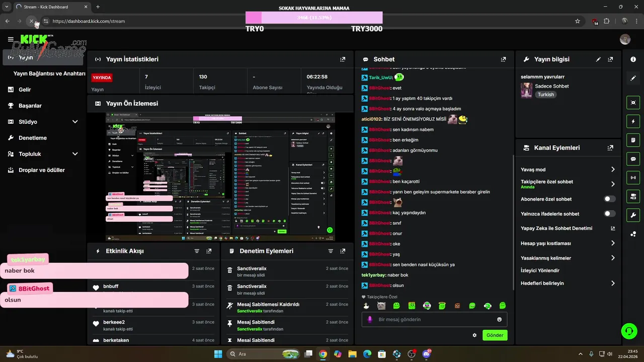Toggle the channel actions icon in right sidebar
This screenshot has height=362, width=644.
coord(633,196)
